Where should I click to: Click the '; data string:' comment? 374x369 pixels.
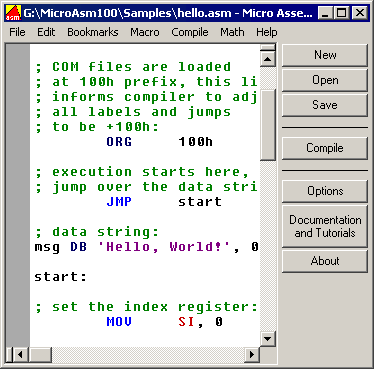coord(97,232)
